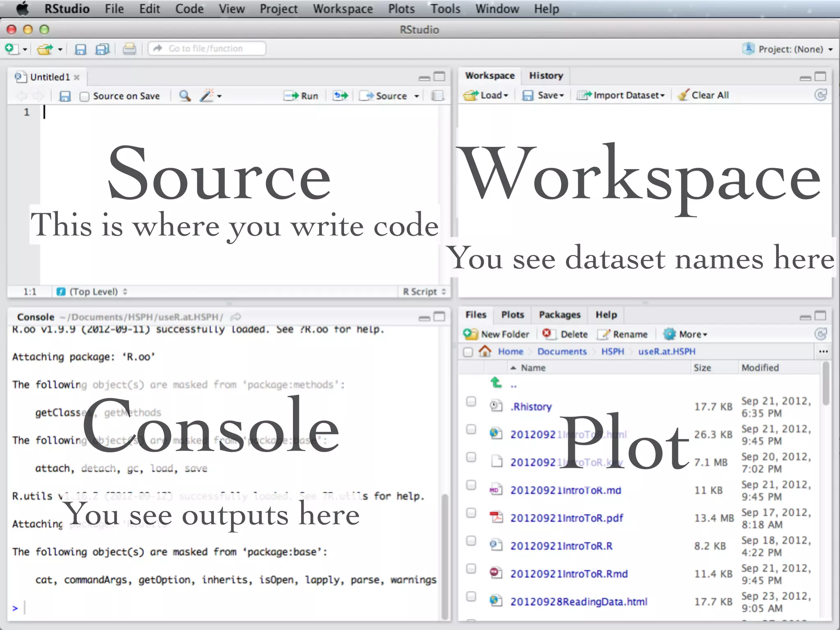840x630 pixels.
Task: Delete selected files in Files pane
Action: [x=565, y=334]
